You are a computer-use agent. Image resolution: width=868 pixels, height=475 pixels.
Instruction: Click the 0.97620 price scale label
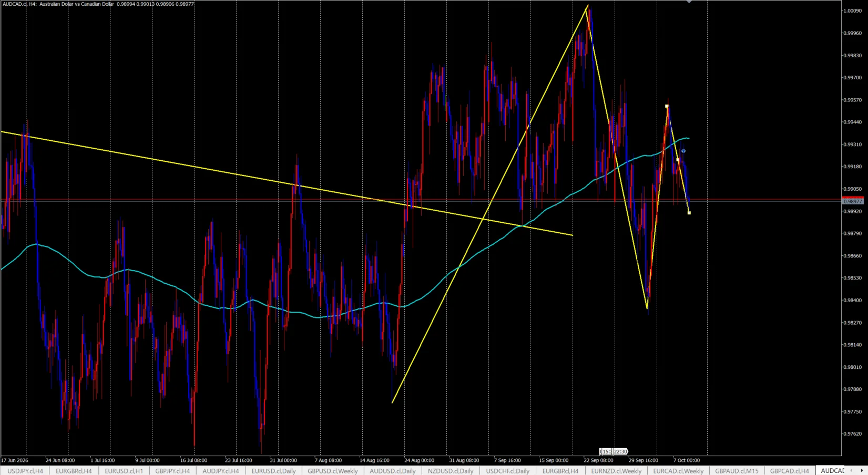[x=853, y=434]
